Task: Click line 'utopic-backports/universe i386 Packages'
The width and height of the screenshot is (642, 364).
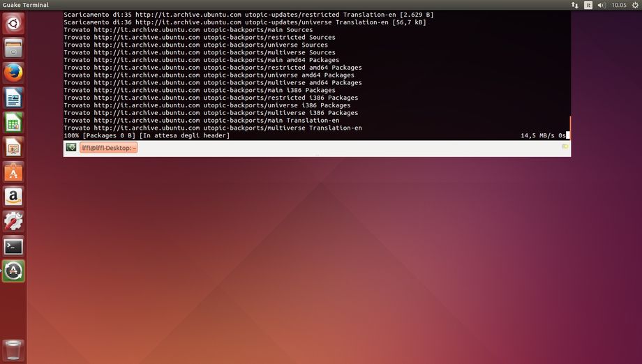Action: tap(207, 105)
